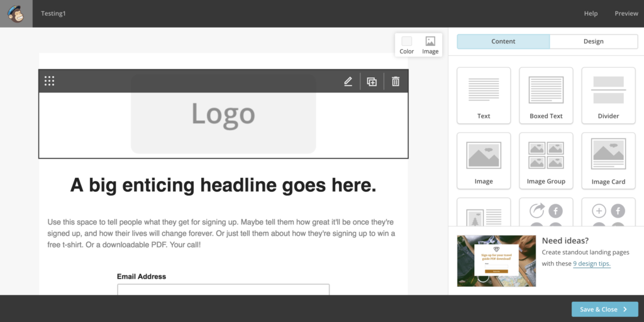644x322 pixels.
Task: Click the signup description paragraph
Action: tap(221, 233)
